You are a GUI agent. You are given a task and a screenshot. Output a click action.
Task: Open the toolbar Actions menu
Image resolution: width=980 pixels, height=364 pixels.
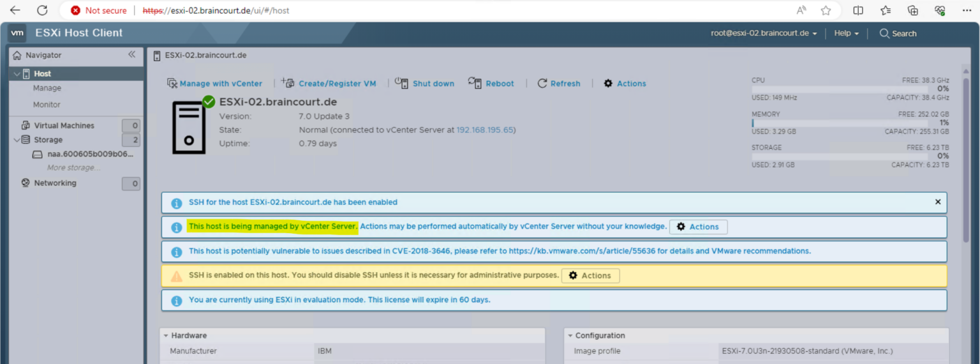pos(625,84)
